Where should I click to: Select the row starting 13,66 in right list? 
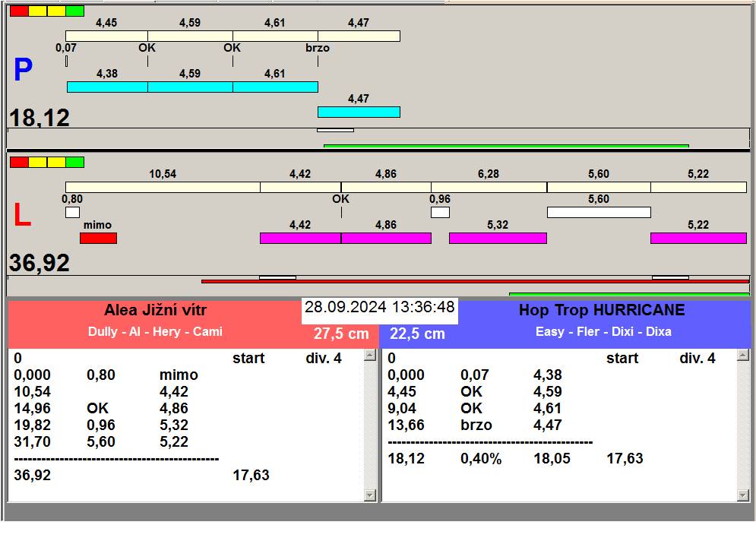pos(559,425)
